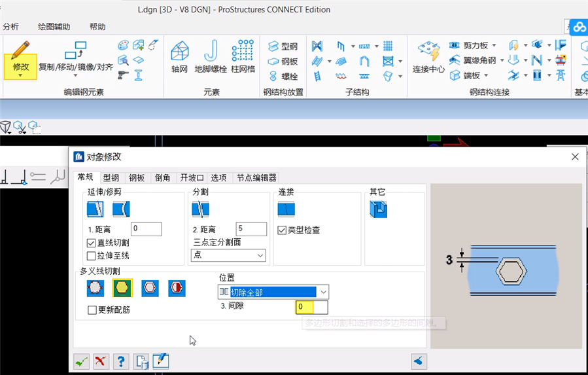Click the stair icon in 子结构 group
Viewport: 588px width, 375px height.
pyautogui.click(x=317, y=61)
